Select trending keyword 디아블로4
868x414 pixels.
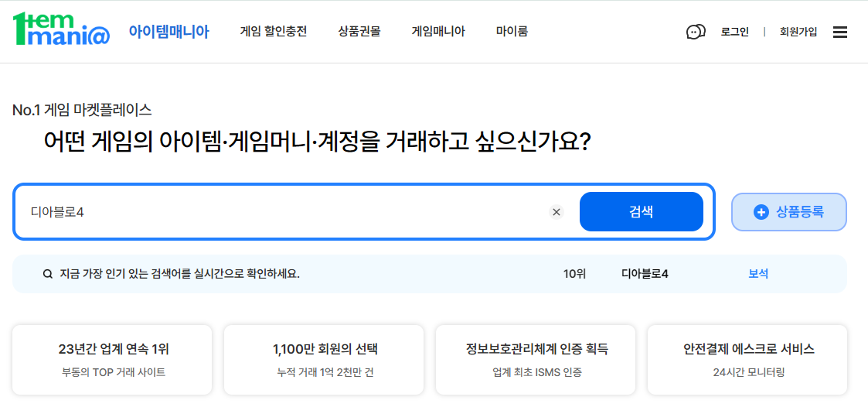[645, 274]
